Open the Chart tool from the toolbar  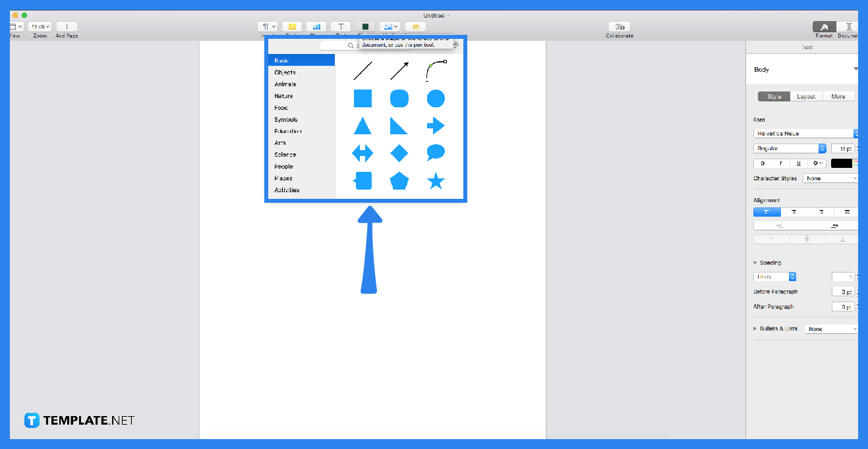pyautogui.click(x=316, y=26)
